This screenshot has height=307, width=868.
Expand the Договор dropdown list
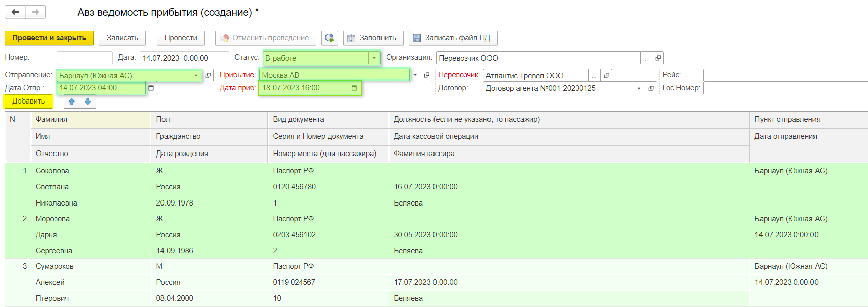click(x=639, y=88)
